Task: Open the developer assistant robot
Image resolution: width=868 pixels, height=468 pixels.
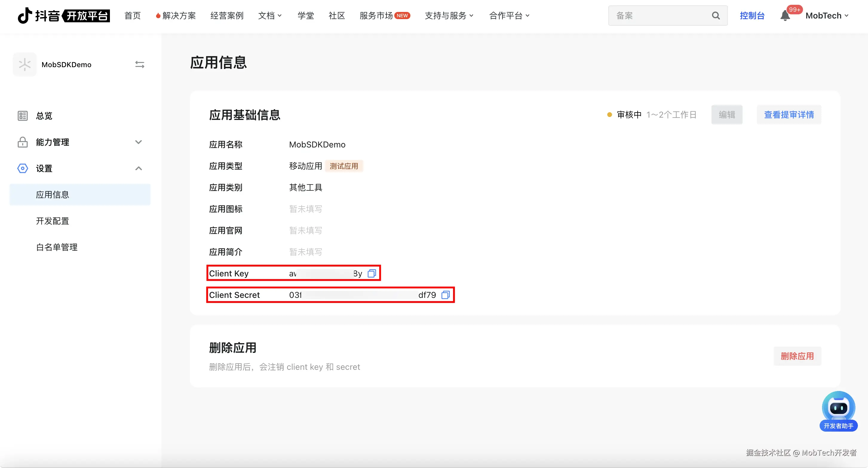Action: (x=838, y=411)
